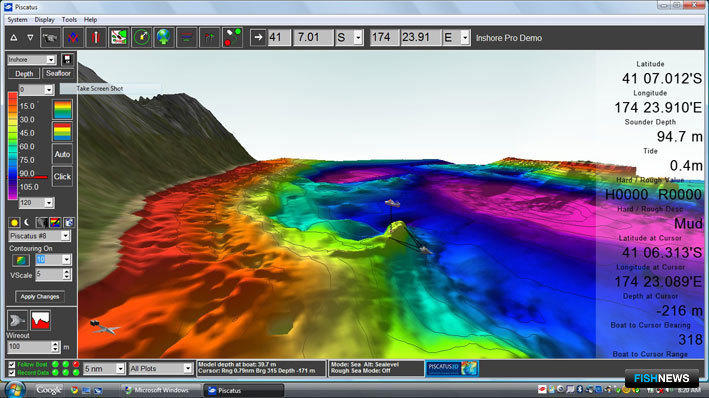Click the Seafloor button
The height and width of the screenshot is (398, 709).
(58, 73)
